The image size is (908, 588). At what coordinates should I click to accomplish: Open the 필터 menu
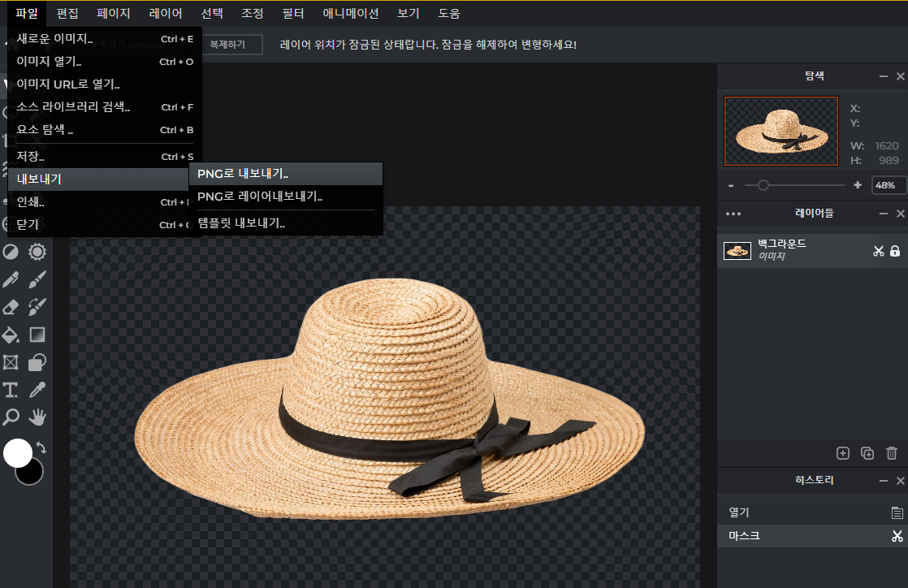(x=293, y=13)
